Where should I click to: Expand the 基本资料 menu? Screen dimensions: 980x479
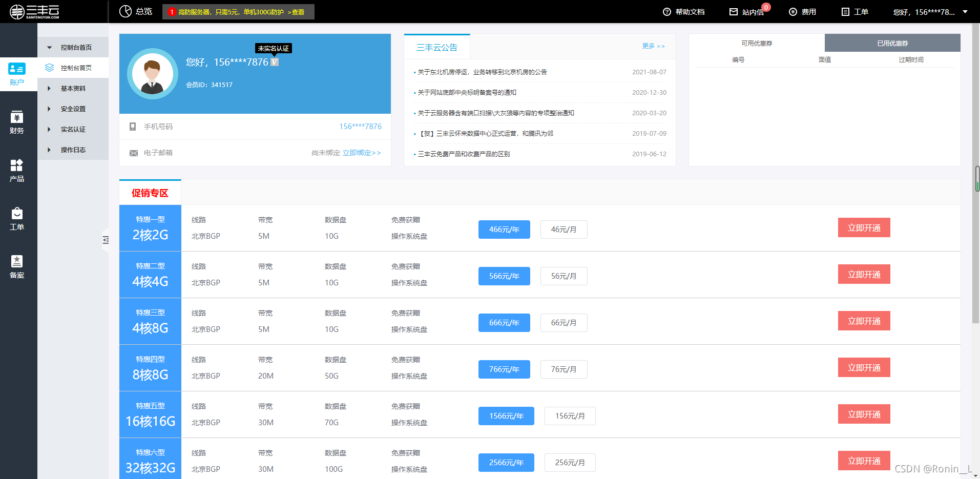tap(73, 88)
